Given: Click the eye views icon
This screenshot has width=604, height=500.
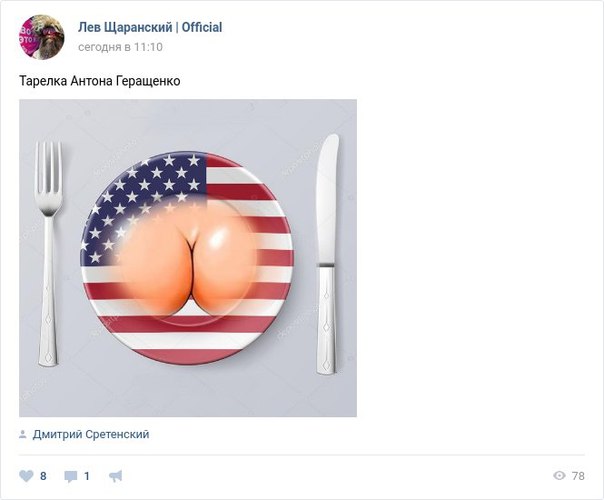Looking at the screenshot, I should 559,476.
